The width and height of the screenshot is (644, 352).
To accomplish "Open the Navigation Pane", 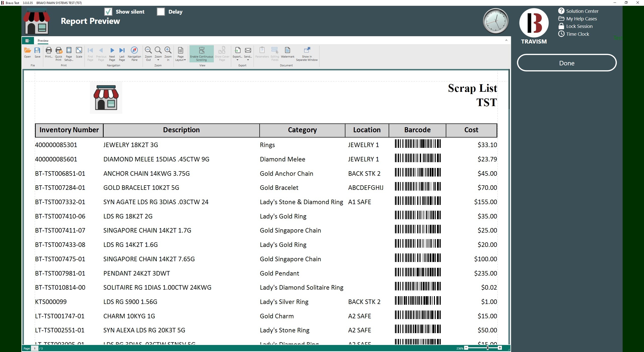I will tap(134, 54).
